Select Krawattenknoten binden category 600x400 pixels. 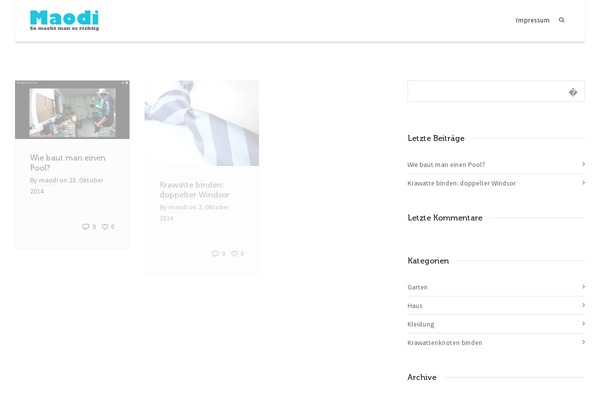coord(445,343)
